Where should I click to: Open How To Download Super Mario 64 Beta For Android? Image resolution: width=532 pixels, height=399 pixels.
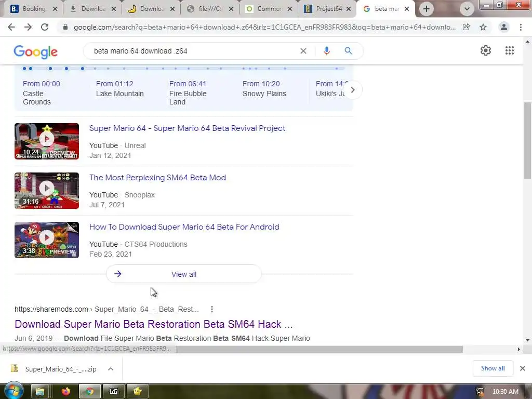click(184, 227)
